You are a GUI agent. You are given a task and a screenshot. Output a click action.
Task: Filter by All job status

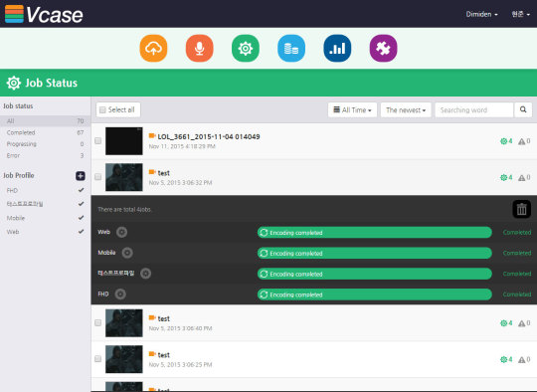pos(45,121)
